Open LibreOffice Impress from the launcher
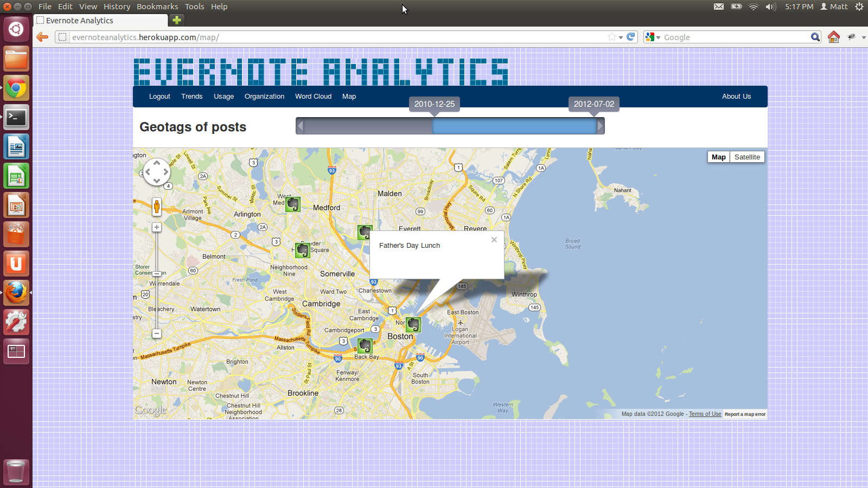This screenshot has height=488, width=868. point(16,205)
